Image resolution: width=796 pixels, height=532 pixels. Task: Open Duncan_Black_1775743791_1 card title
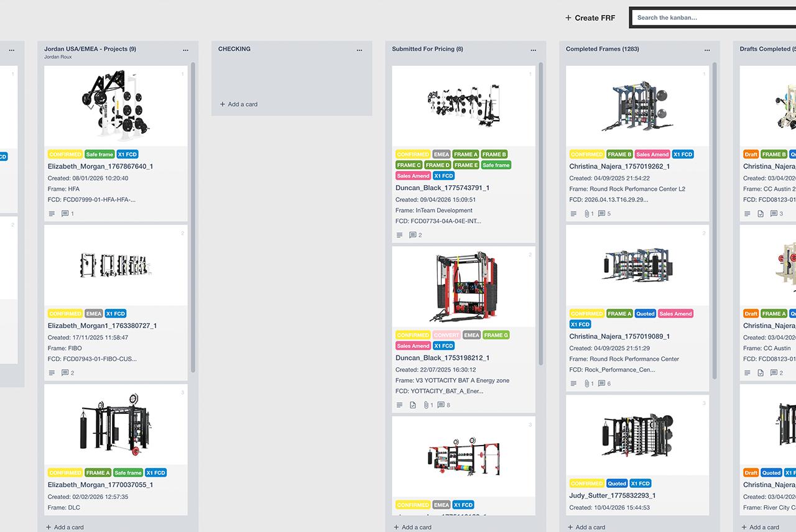click(x=443, y=188)
